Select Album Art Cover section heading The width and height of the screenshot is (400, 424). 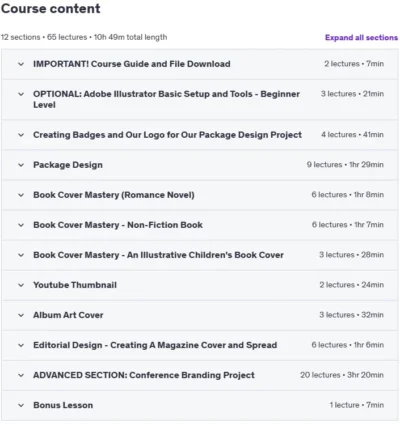[x=68, y=315]
